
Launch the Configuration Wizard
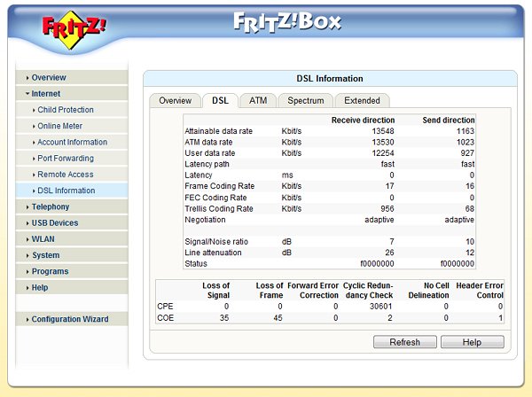69,319
